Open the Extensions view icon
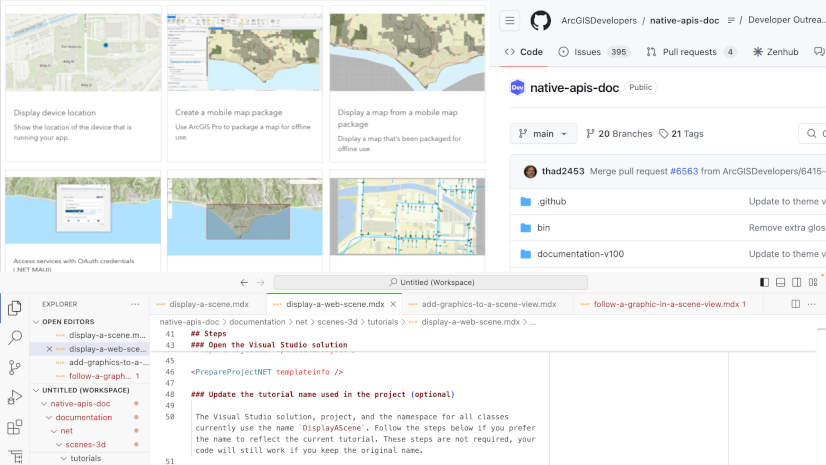Image resolution: width=826 pixels, height=465 pixels. [15, 427]
